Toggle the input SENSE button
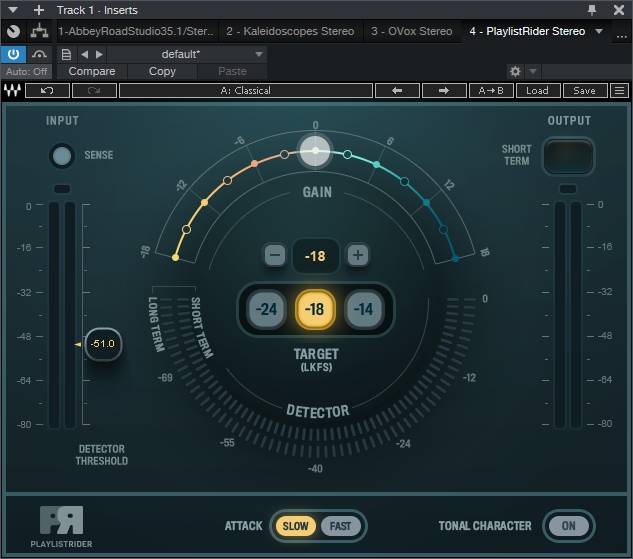The height and width of the screenshot is (559, 633). [x=62, y=155]
